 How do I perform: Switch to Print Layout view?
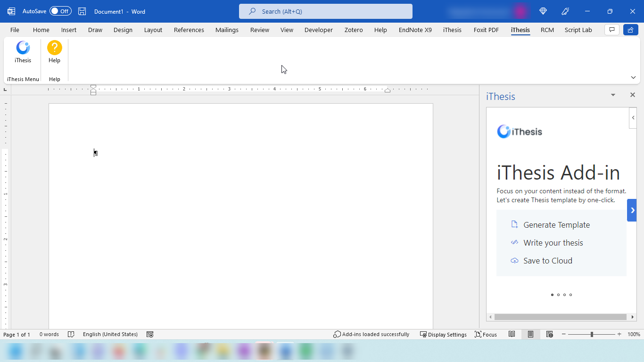[x=530, y=334]
